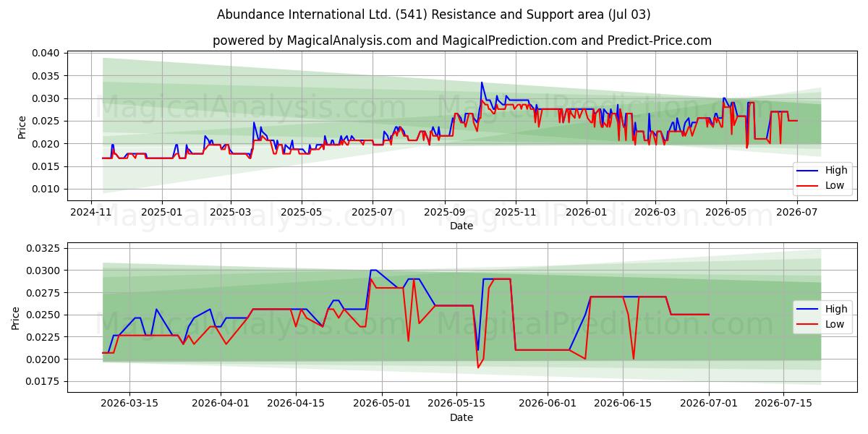
Task: Click the '2026-03-15' bottom x-axis tick
Action: pyautogui.click(x=129, y=404)
